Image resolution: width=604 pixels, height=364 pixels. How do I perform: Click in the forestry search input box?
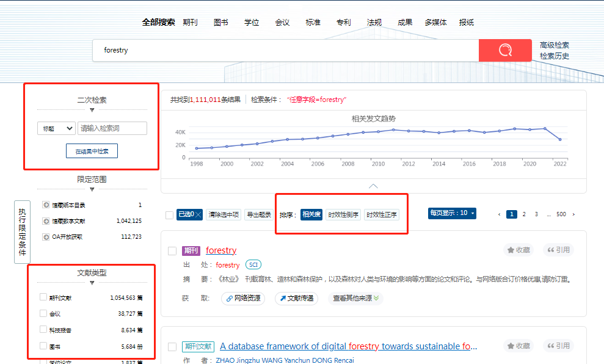point(287,50)
